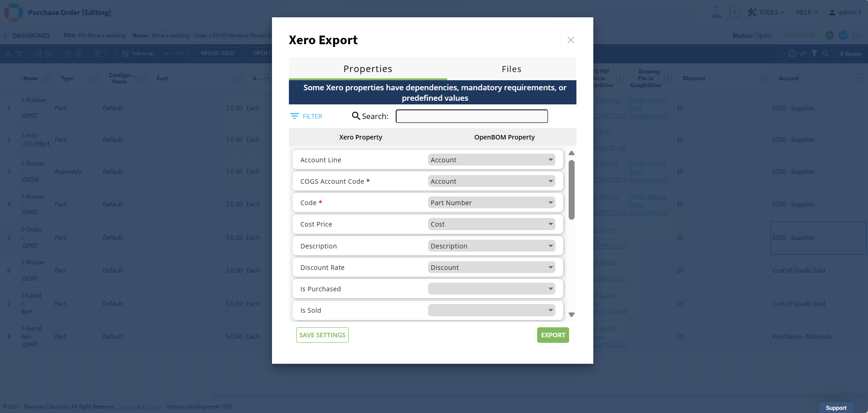Screen dimensions: 868x413
Task: Open the Account Line property dropdown
Action: [x=492, y=160]
